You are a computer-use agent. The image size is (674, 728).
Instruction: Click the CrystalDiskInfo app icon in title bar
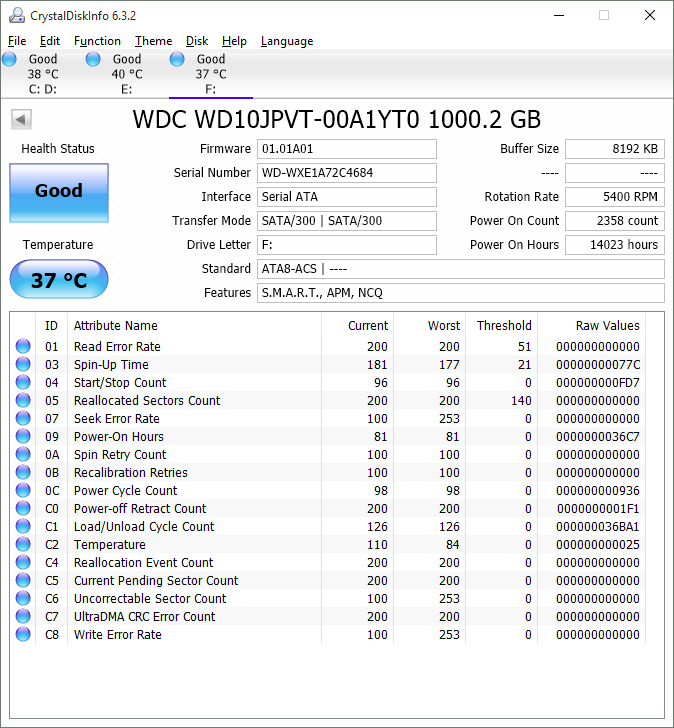tap(17, 15)
